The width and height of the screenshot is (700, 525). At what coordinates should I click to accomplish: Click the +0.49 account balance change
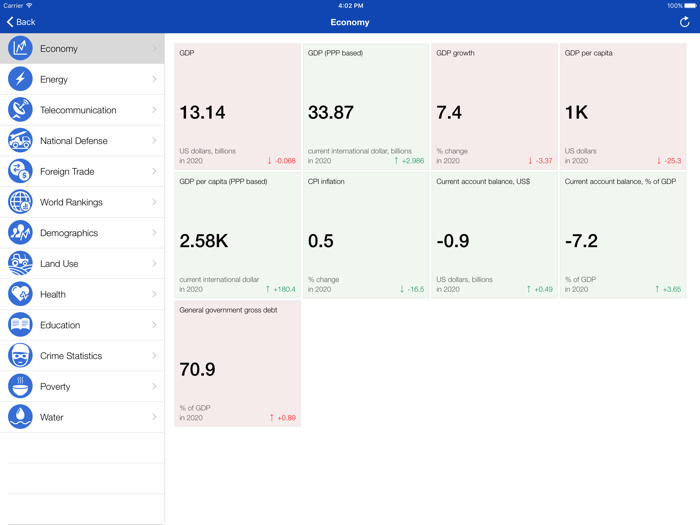point(543,289)
